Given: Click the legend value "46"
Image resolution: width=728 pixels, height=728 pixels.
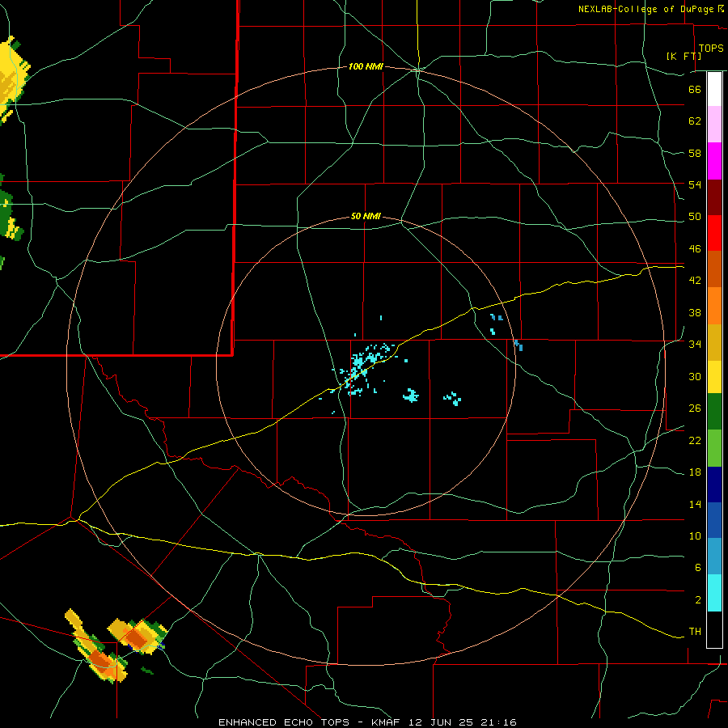Looking at the screenshot, I should 695,249.
